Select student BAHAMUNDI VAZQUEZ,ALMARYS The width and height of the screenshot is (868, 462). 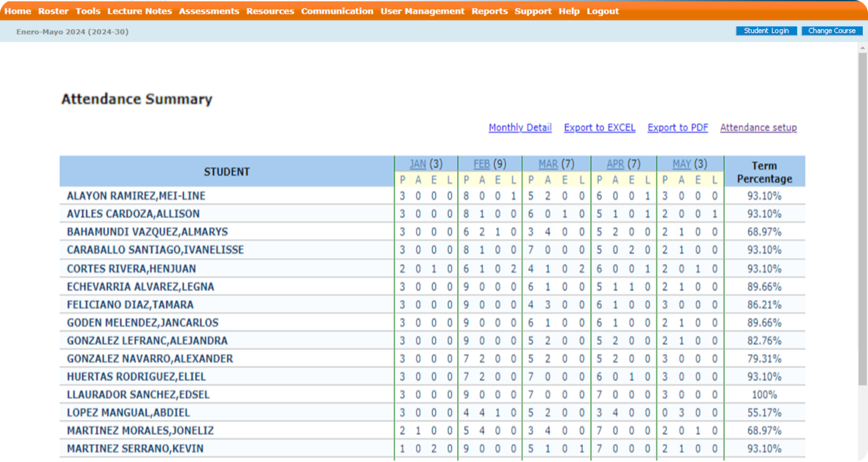click(x=147, y=232)
